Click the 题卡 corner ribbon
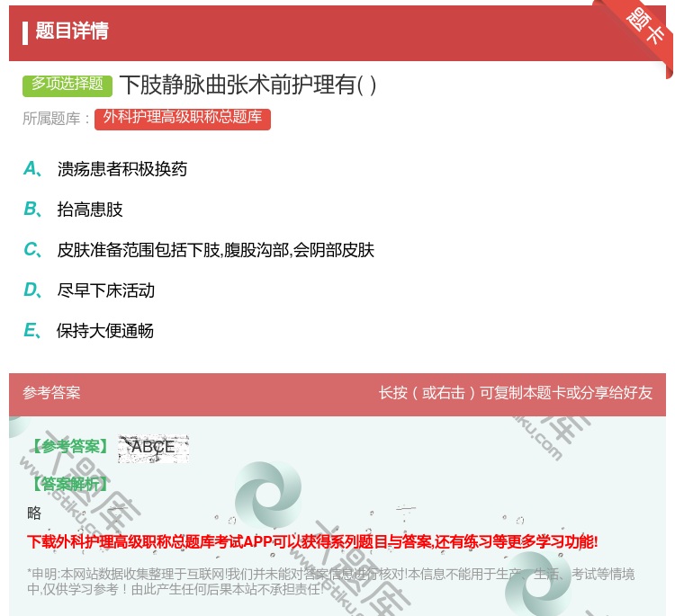The width and height of the screenshot is (675, 616). pyautogui.click(x=643, y=29)
